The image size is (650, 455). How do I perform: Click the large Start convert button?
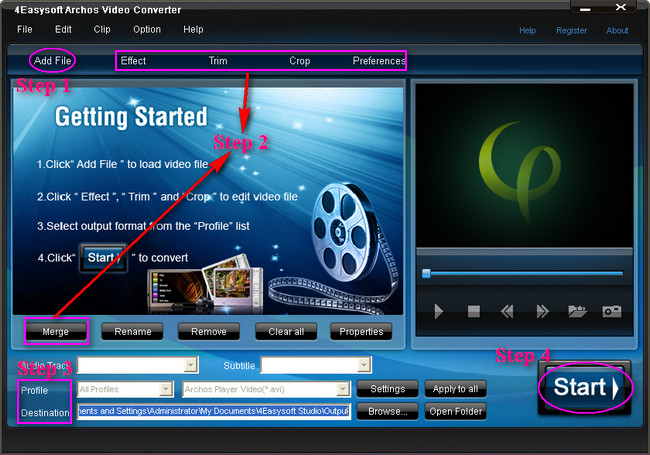tap(585, 387)
